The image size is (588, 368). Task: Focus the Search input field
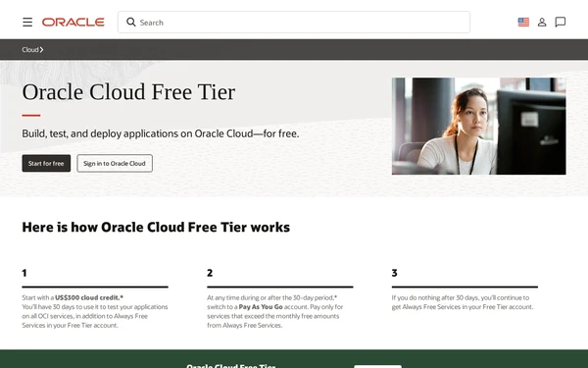(294, 23)
